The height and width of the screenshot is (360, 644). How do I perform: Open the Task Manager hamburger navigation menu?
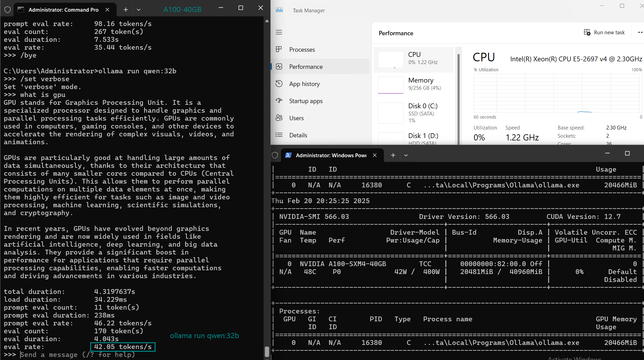279,32
